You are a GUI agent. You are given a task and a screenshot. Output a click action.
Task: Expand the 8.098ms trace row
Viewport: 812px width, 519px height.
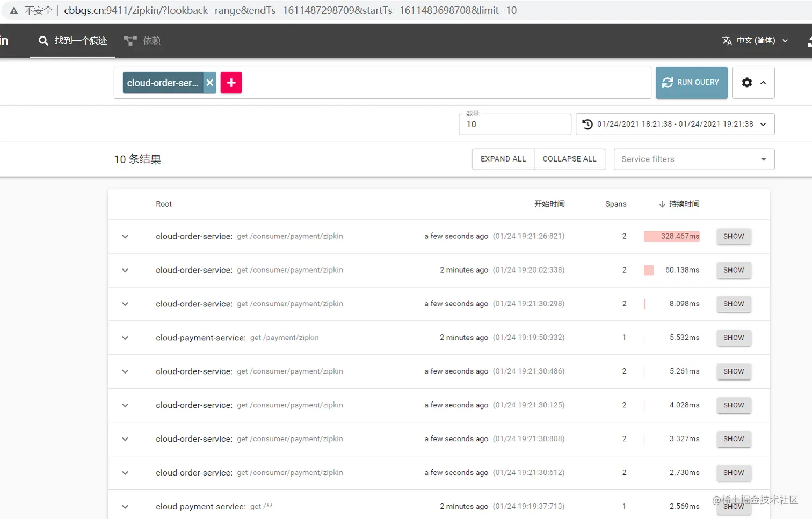point(125,304)
